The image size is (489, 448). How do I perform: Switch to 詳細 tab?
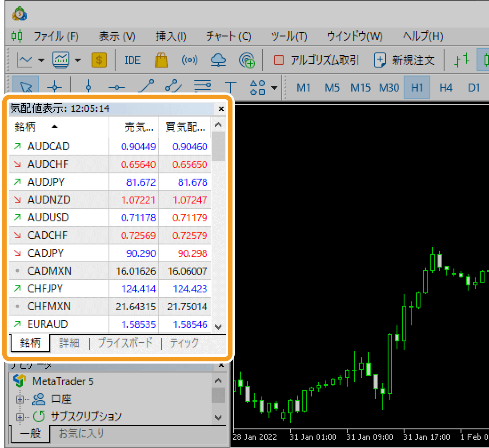(69, 343)
